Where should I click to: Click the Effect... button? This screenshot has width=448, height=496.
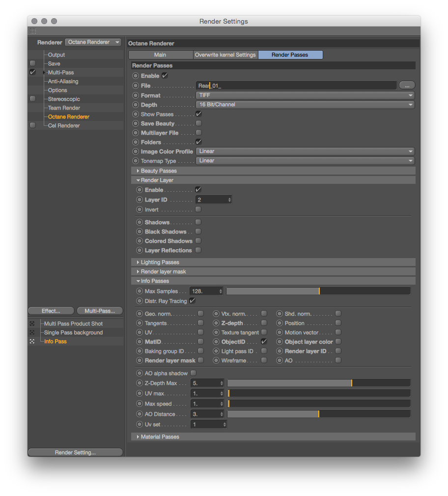click(51, 311)
